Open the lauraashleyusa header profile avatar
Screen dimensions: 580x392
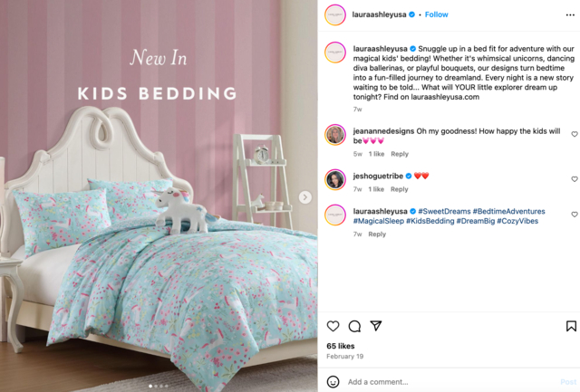(x=335, y=14)
